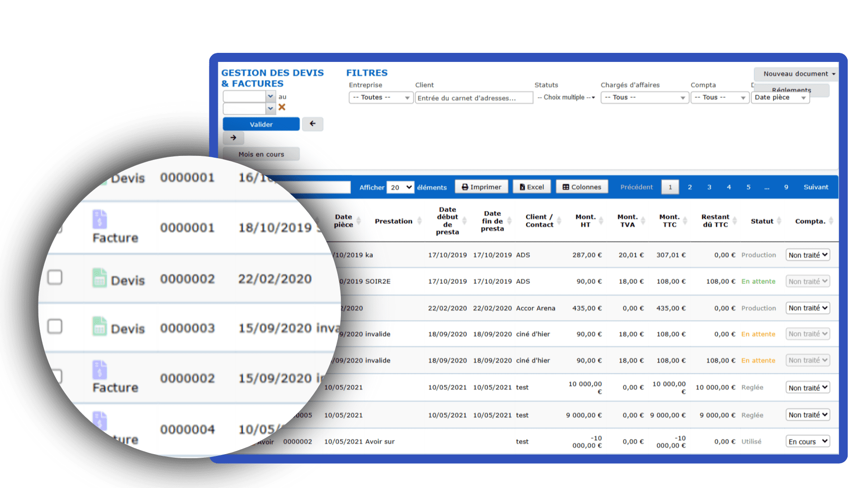Click the left arrow previous period button
Image resolution: width=868 pixels, height=488 pixels.
coord(312,124)
